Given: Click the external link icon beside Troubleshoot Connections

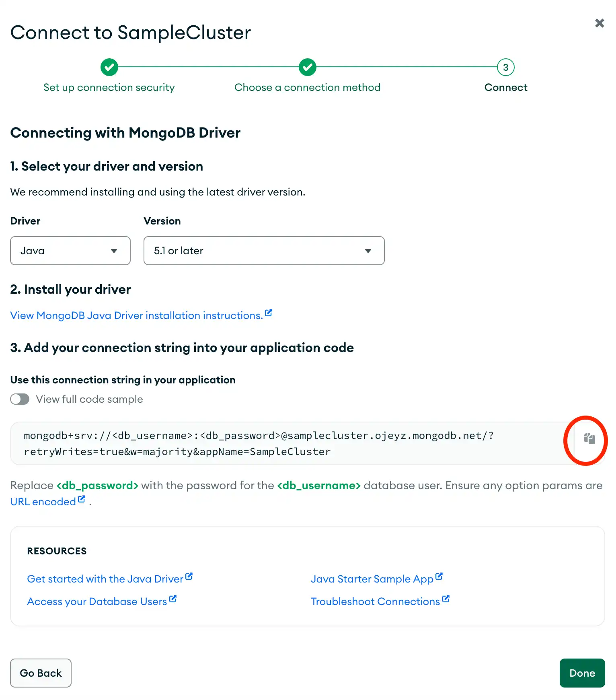Looking at the screenshot, I should click(446, 598).
